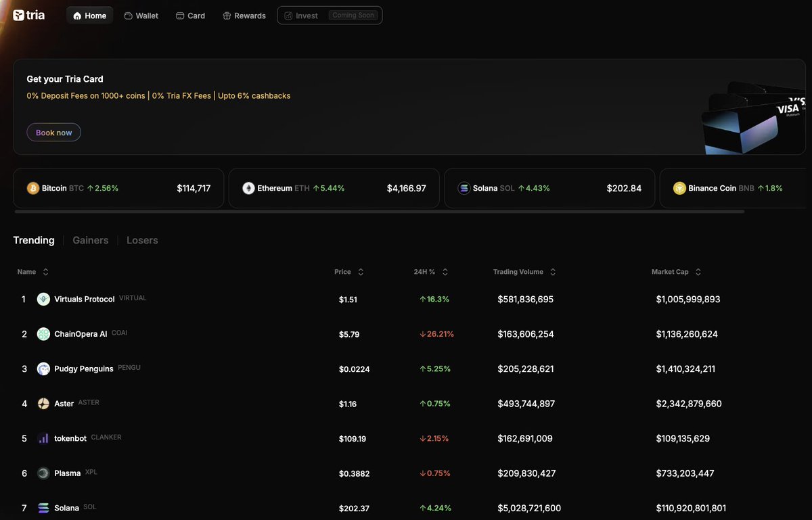Click the Invest Coming Soon button

tap(330, 14)
